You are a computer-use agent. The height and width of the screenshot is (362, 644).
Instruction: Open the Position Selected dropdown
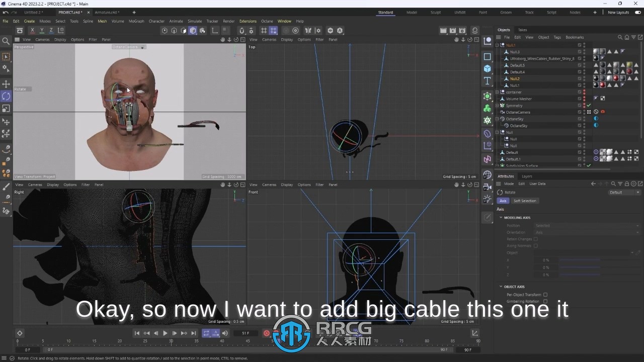tap(587, 226)
